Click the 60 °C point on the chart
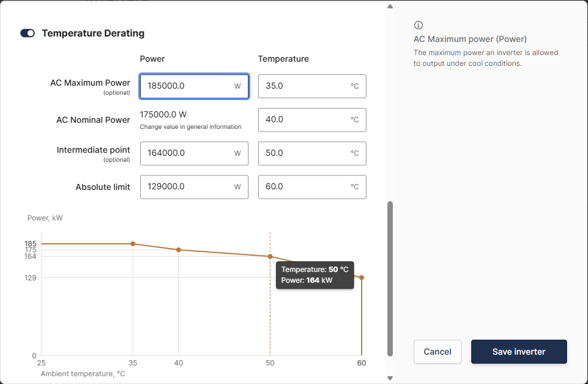Screen dimensions: 588x384 [362, 278]
